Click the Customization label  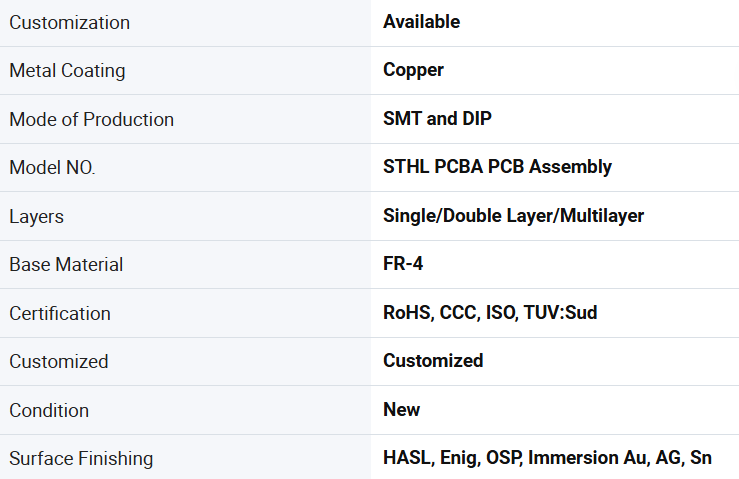(70, 23)
